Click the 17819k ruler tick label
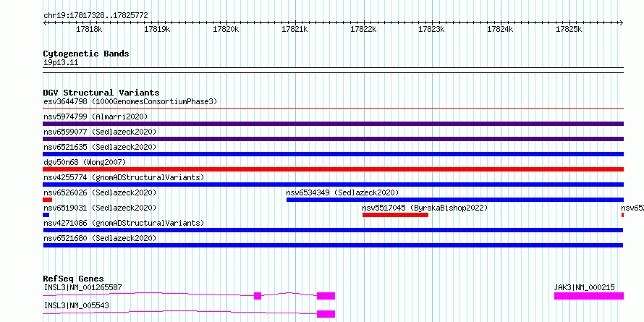The height and width of the screenshot is (322, 644). [158, 29]
